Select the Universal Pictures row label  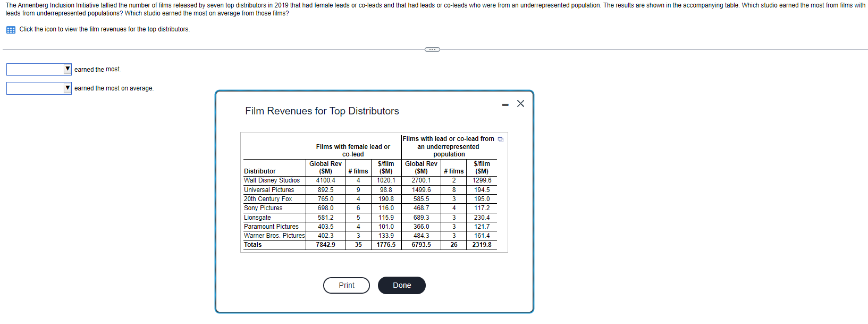coord(269,190)
